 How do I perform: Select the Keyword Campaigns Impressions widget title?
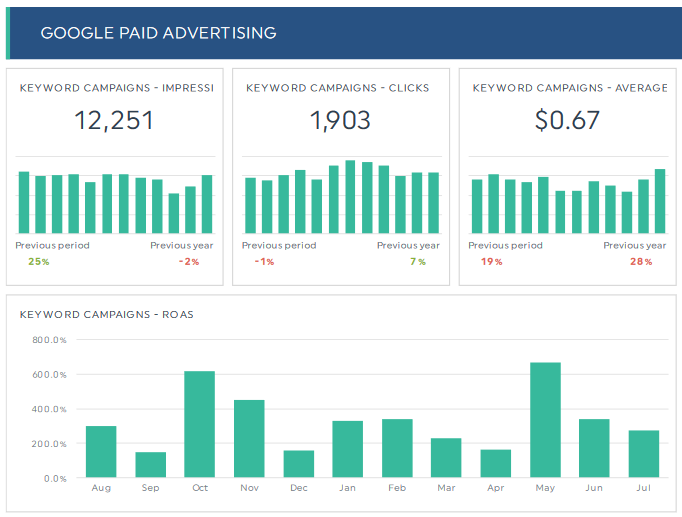[x=117, y=88]
